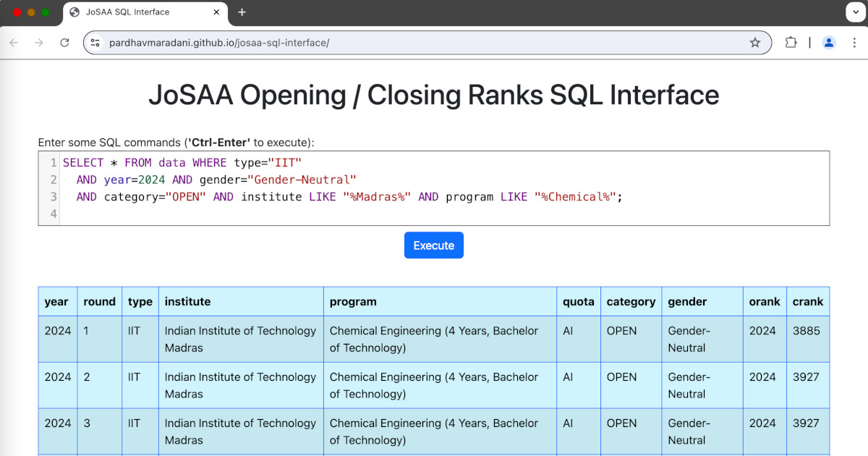Click the OPEN category cell in round 3 row
868x456 pixels.
pos(631,432)
